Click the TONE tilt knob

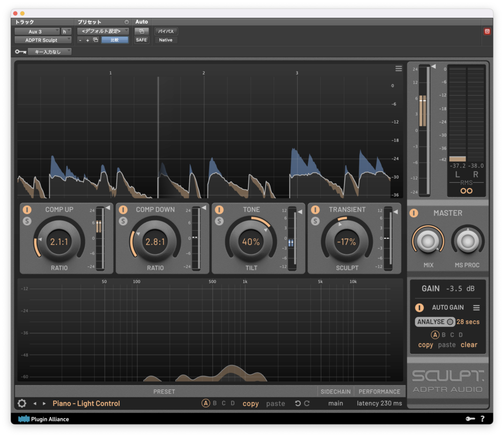(251, 241)
